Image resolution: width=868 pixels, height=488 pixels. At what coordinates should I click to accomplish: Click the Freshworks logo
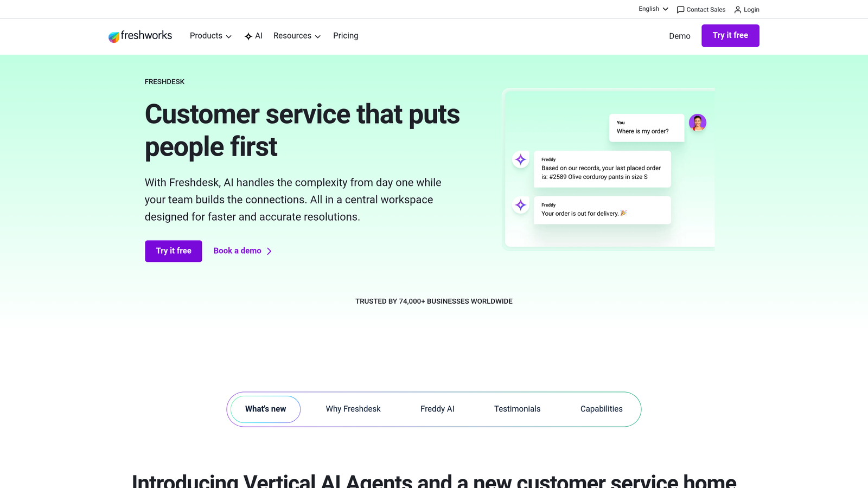(140, 36)
